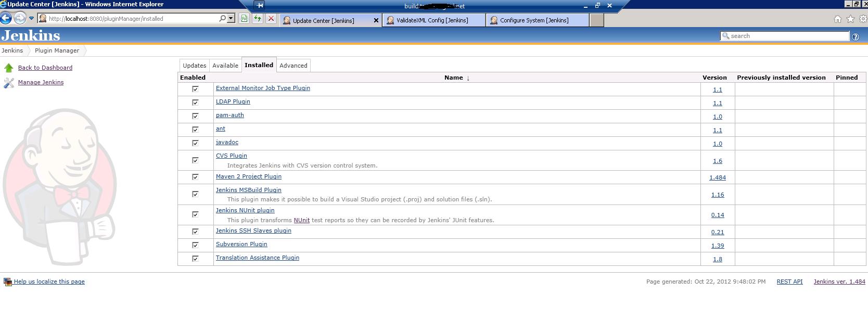868x332 pixels.
Task: Click the green Refresh arrows icon
Action: coord(258,18)
